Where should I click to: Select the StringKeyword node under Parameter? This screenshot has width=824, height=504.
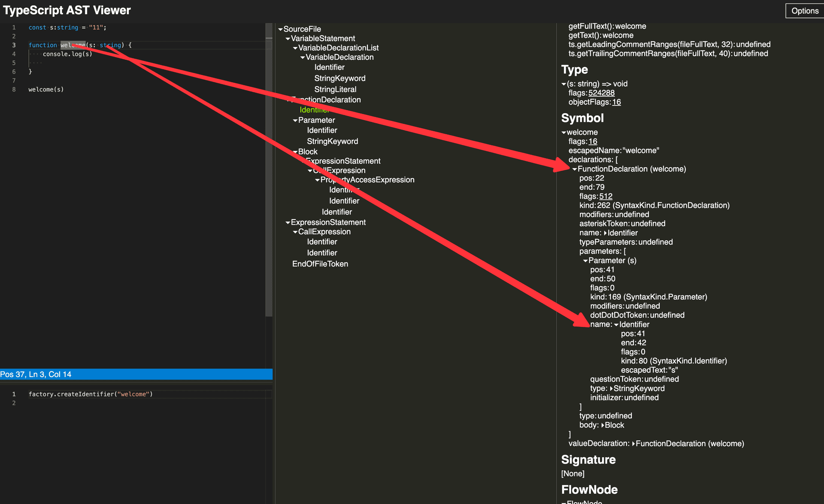click(332, 142)
